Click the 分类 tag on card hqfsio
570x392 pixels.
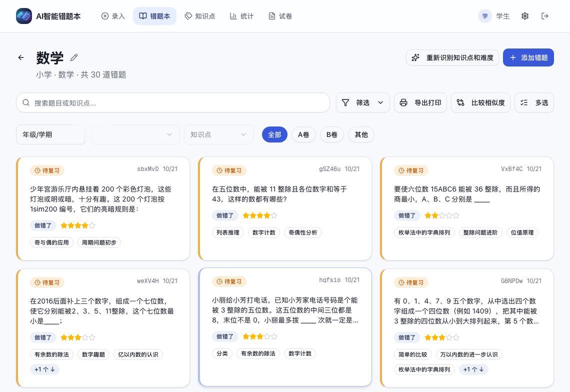tap(222, 353)
